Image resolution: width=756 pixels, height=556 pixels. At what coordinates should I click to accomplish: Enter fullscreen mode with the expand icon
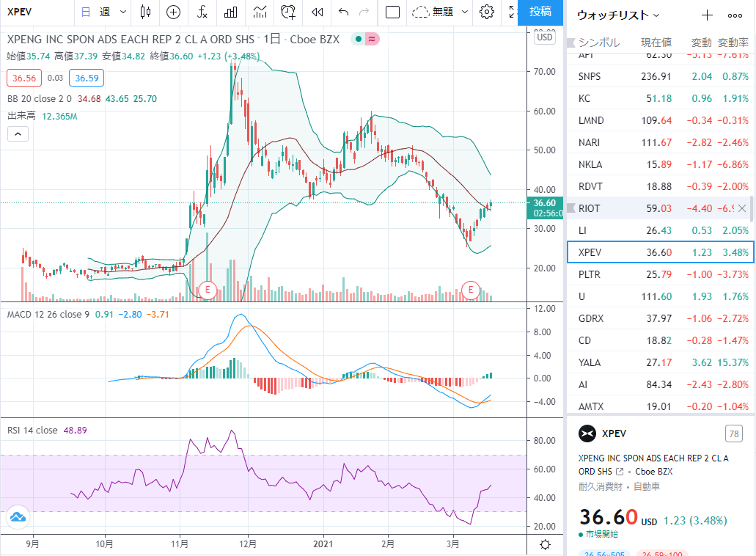tap(513, 12)
